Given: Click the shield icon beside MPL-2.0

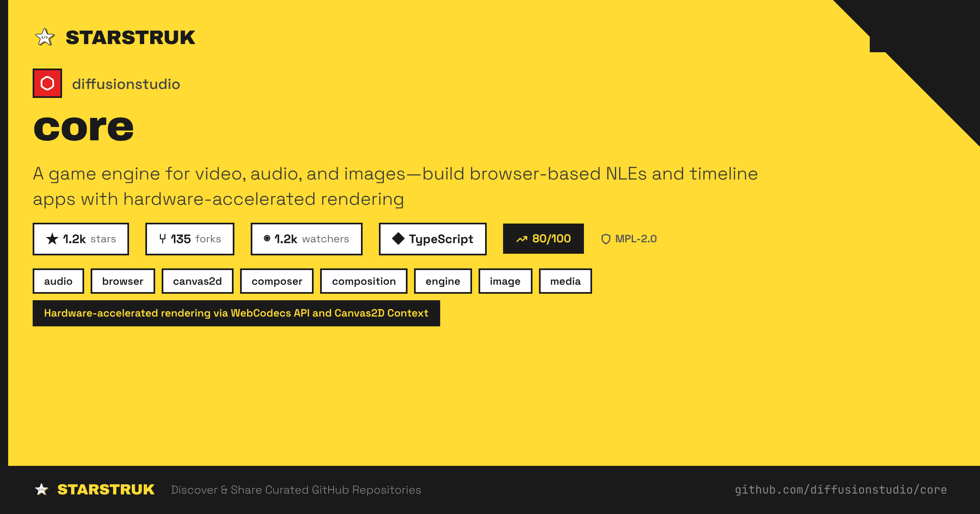Looking at the screenshot, I should pyautogui.click(x=606, y=239).
